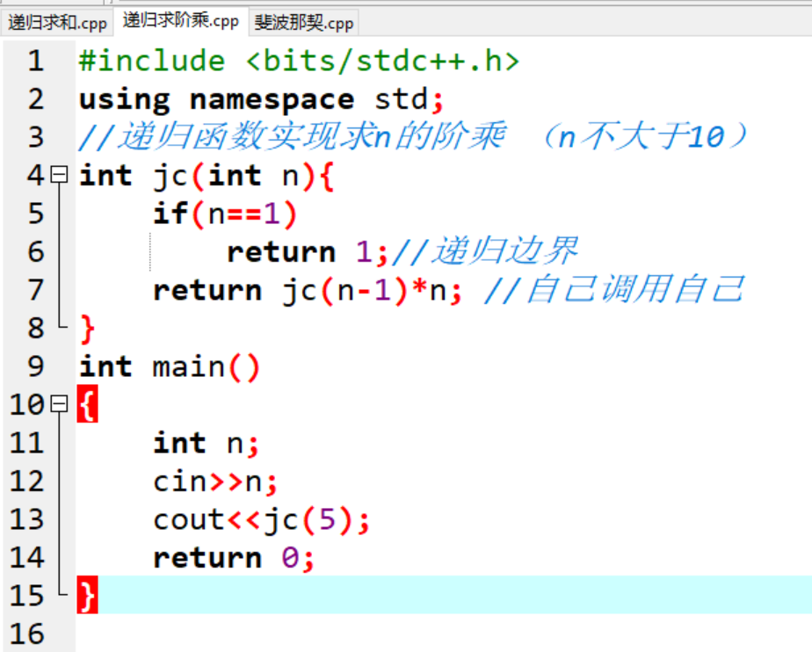Screen dimensions: 812x652
Task: Place cursor on the #include directive line
Action: [x=299, y=61]
